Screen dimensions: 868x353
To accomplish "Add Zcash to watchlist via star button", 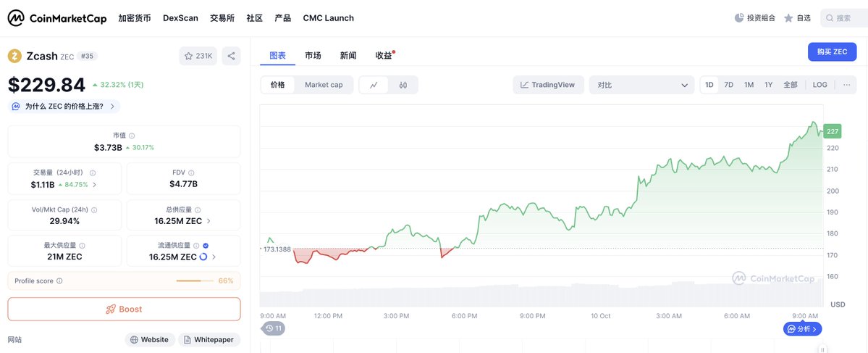I will click(x=198, y=56).
